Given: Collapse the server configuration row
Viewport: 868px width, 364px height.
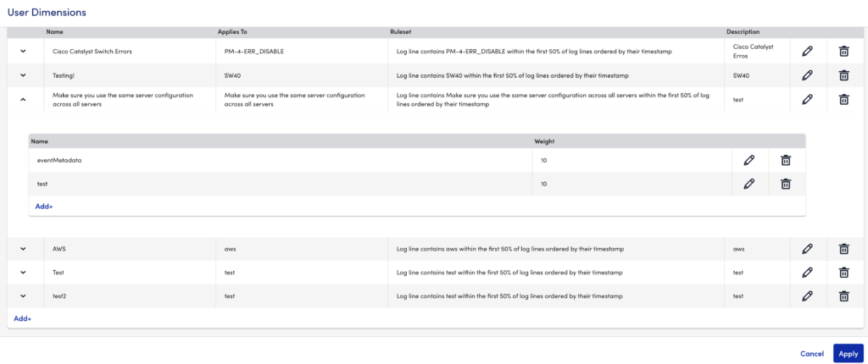Looking at the screenshot, I should (24, 99).
